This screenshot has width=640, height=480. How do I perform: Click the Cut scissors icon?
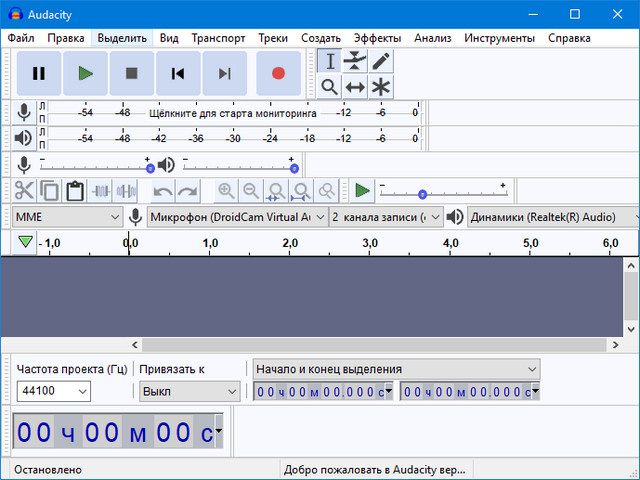[x=23, y=190]
